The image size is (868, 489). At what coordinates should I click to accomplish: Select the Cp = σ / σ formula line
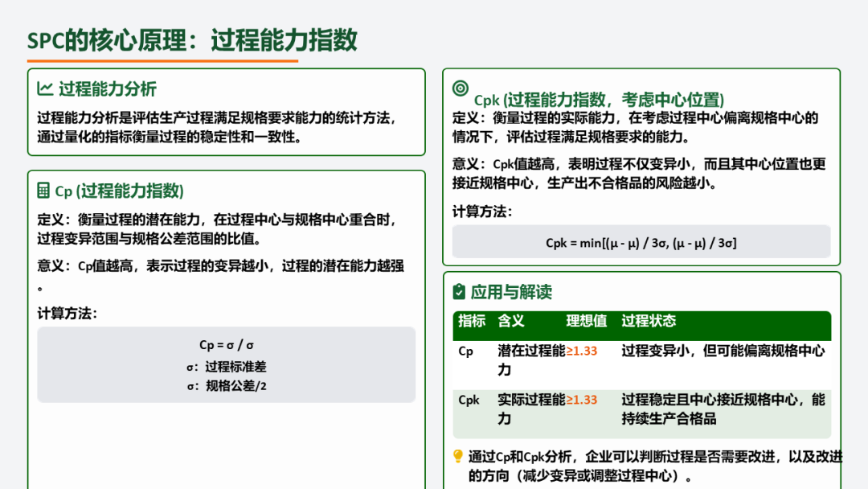[x=226, y=345]
